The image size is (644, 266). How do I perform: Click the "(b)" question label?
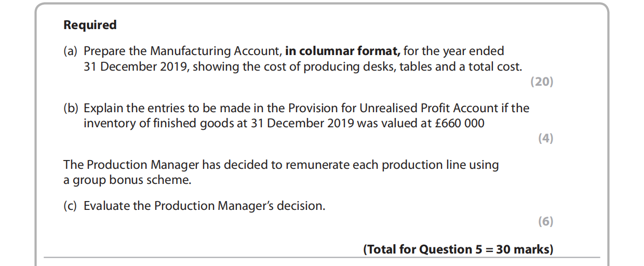(71, 108)
